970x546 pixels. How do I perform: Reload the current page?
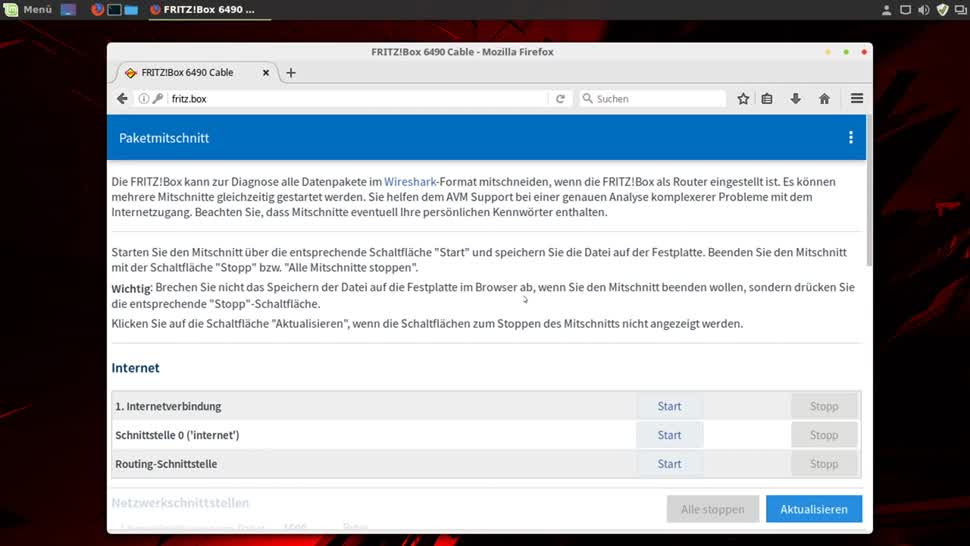[x=560, y=98]
